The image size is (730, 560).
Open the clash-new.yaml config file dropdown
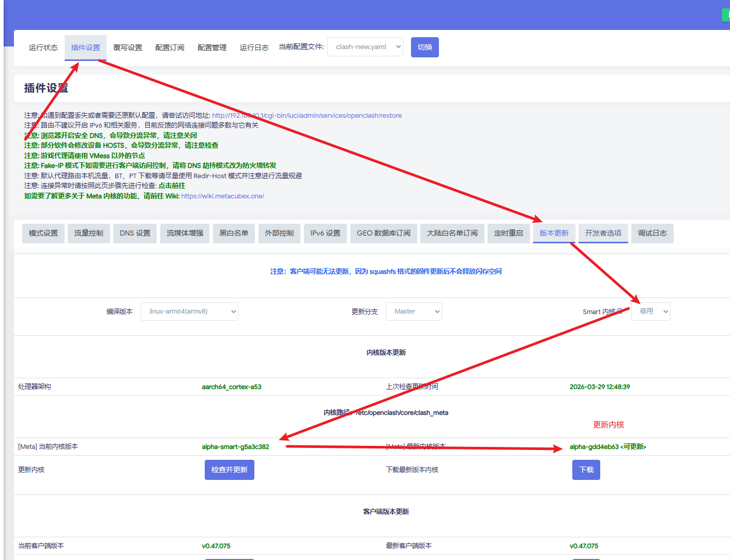click(365, 47)
